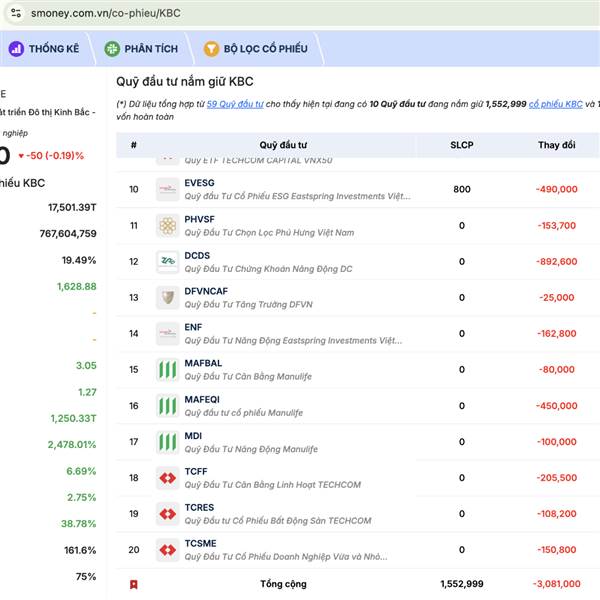The width and height of the screenshot is (600, 600).
Task: Click 'Quỹ Đầu Tư Năng Động Manulife' text
Action: point(251,449)
